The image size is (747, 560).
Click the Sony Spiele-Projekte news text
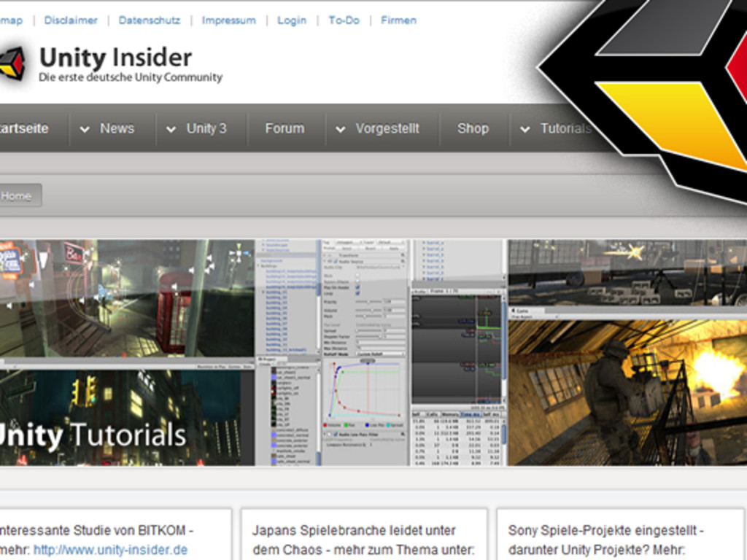click(605, 540)
